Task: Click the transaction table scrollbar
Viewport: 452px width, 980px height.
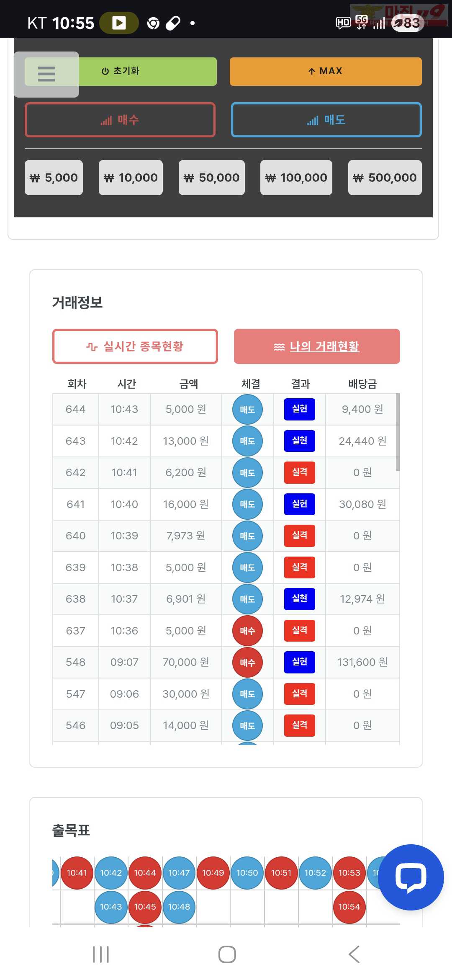Action: point(398,431)
